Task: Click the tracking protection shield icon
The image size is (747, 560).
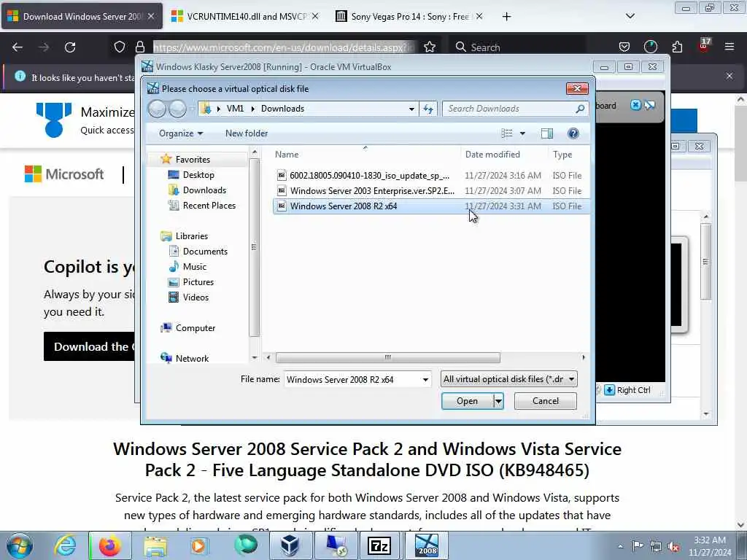Action: tap(120, 47)
